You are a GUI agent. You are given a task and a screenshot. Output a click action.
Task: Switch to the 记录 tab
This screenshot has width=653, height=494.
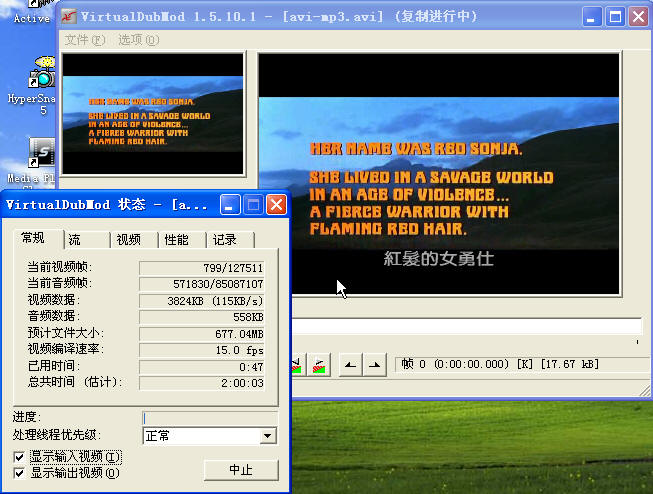click(x=230, y=240)
